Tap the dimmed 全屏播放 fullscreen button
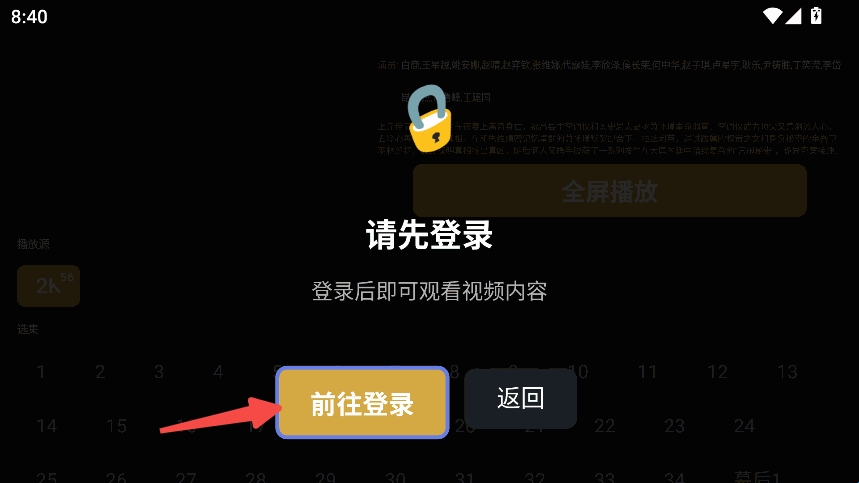Image resolution: width=859 pixels, height=483 pixels. coord(610,191)
